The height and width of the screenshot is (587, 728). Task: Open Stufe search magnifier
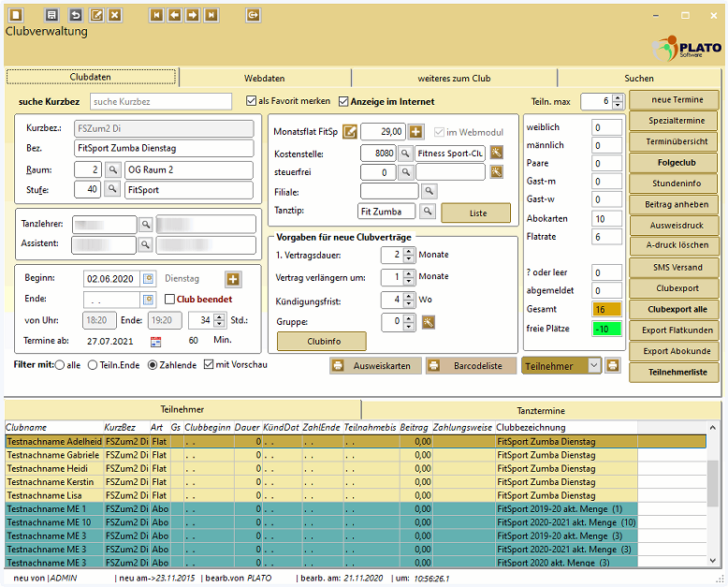(112, 189)
